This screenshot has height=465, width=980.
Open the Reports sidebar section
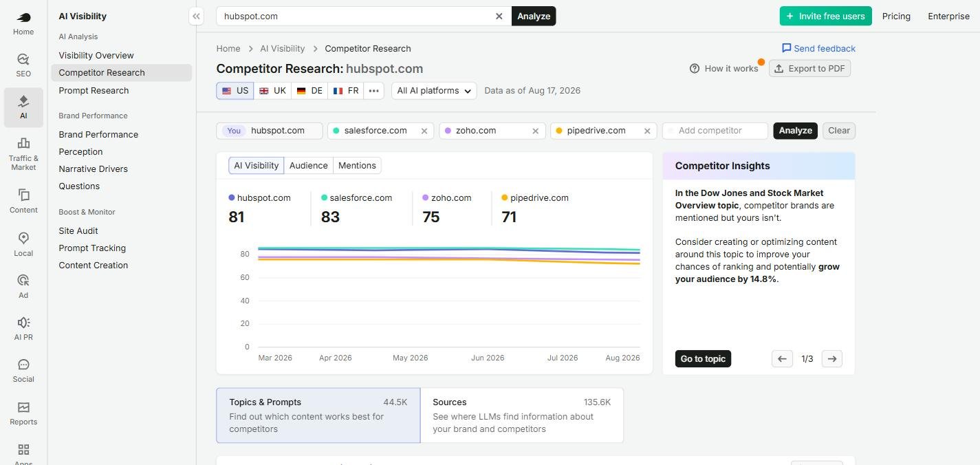[x=23, y=413]
